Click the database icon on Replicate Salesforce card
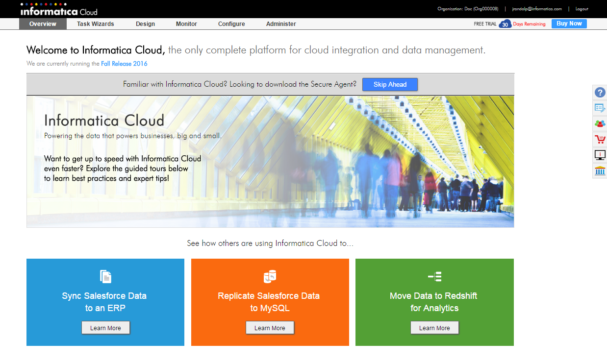Viewport: 607px width, 364px height. tap(270, 277)
